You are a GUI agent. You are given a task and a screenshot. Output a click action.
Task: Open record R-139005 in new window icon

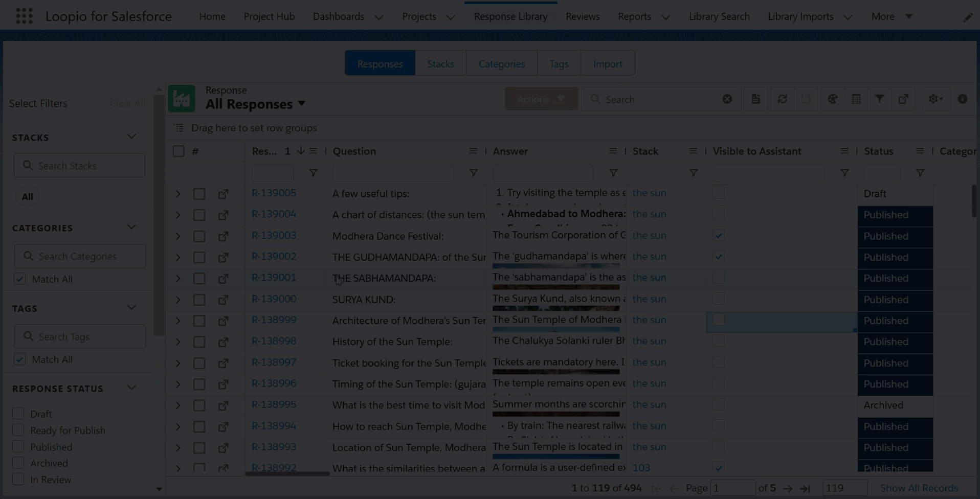coord(224,194)
